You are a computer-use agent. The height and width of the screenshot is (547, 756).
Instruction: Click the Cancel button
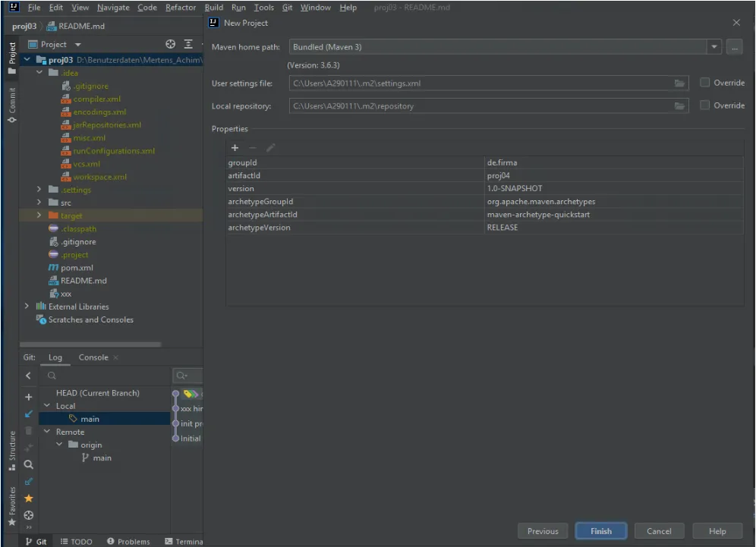point(659,531)
